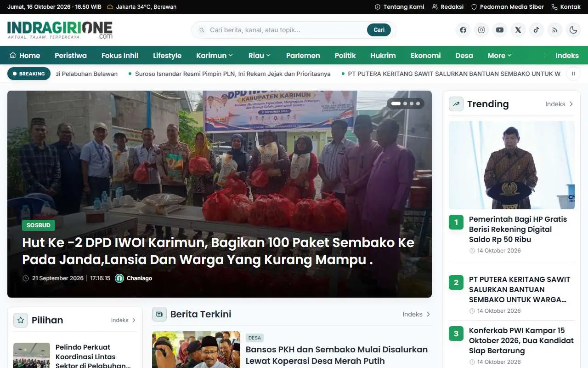This screenshot has width=588, height=368.
Task: Open the Instagram social icon
Action: point(481,30)
